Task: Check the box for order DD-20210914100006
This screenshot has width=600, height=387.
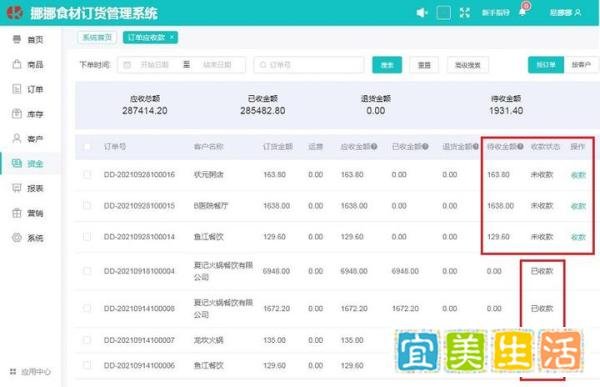Action: pyautogui.click(x=87, y=365)
